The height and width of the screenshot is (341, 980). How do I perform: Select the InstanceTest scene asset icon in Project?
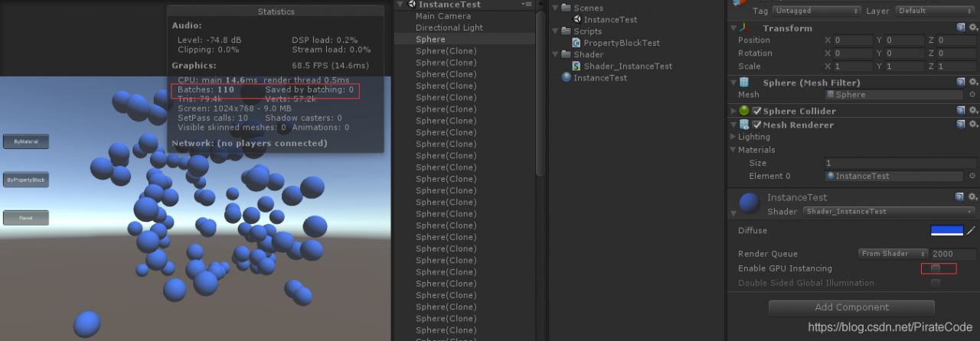(577, 20)
